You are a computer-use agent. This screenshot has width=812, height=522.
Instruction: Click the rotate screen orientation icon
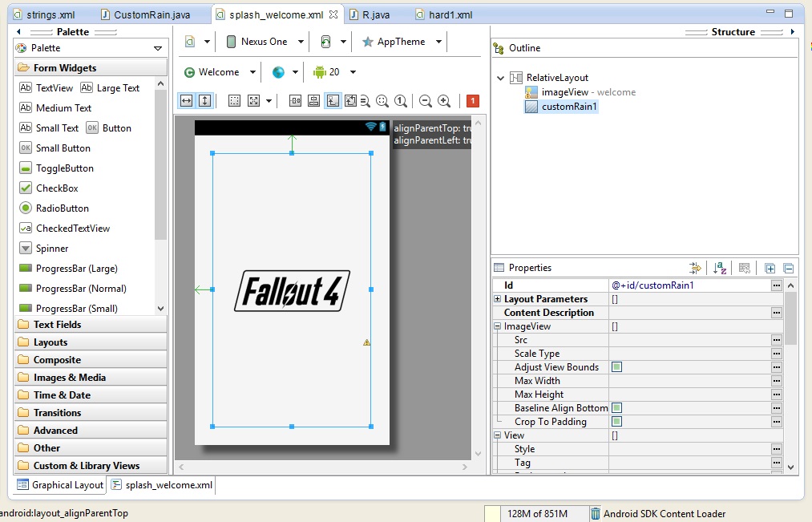point(325,42)
